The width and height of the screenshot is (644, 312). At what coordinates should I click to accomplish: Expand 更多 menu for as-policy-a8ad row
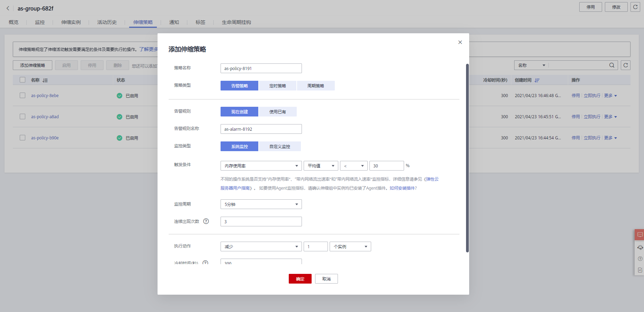[610, 117]
